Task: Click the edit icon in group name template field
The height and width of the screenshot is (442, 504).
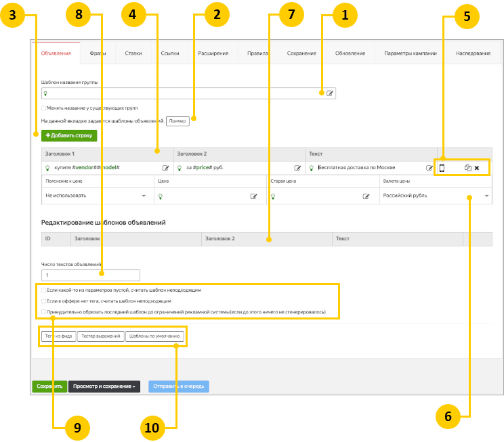Action: [330, 93]
